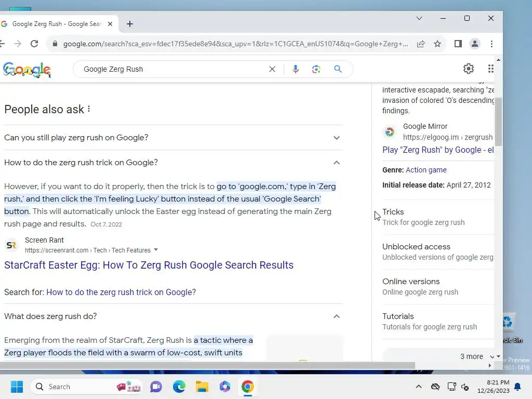Open a new browser tab

[x=129, y=24]
